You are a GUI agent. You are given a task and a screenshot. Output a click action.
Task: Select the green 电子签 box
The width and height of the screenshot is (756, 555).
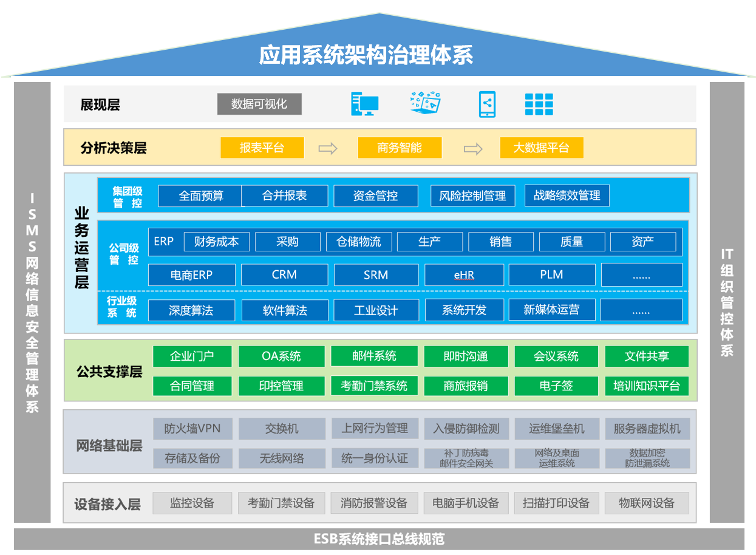(x=556, y=386)
